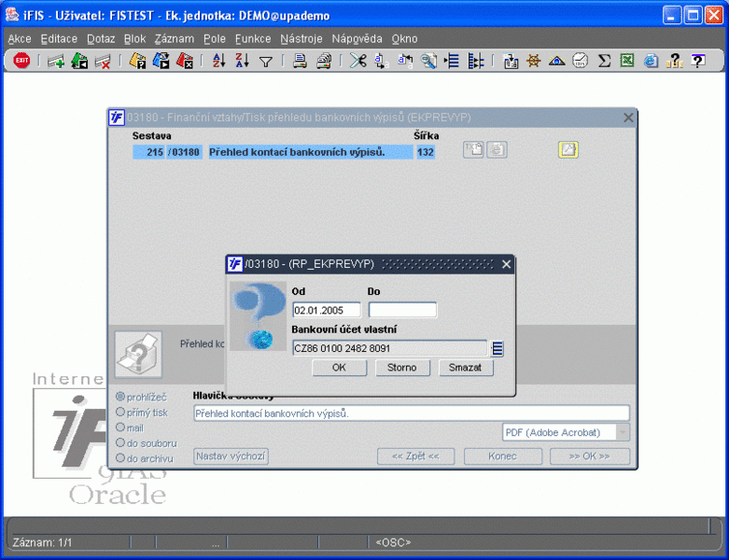The height and width of the screenshot is (560, 729).
Task: Sort ascending with the A-Z icon
Action: click(x=219, y=61)
